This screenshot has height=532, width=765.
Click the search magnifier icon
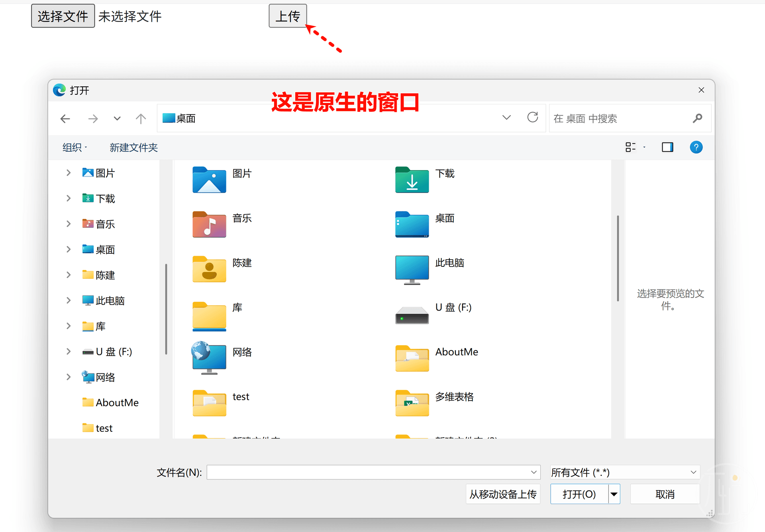click(697, 118)
